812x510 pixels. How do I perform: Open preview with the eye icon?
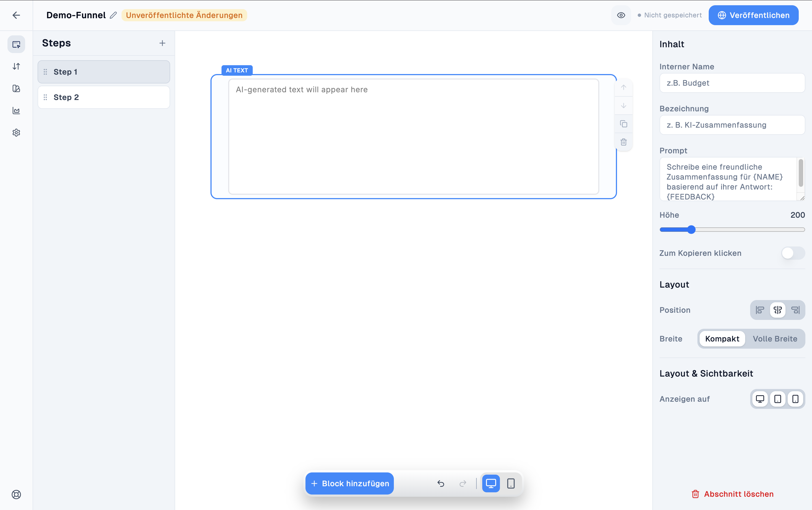point(621,15)
